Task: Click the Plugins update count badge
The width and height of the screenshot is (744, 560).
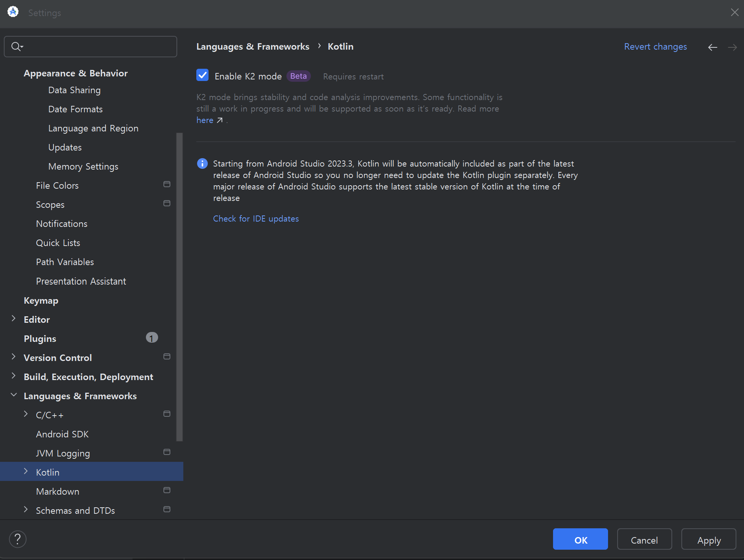Action: tap(152, 338)
